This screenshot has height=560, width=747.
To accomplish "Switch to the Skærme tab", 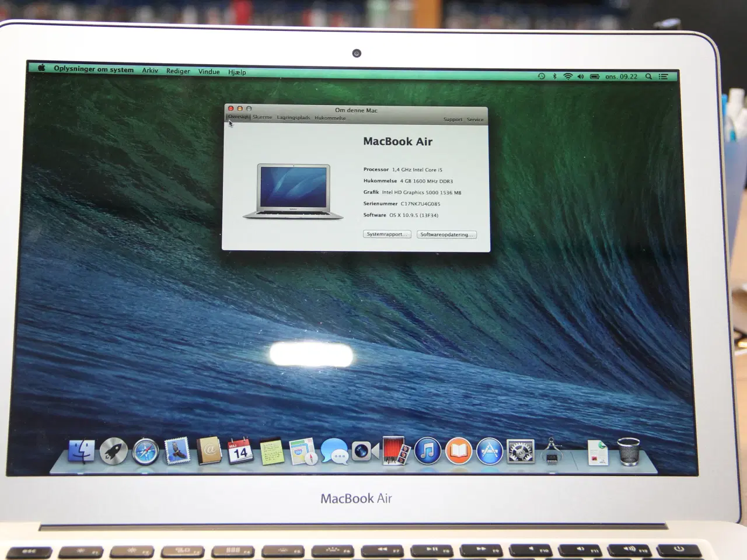I will [262, 117].
